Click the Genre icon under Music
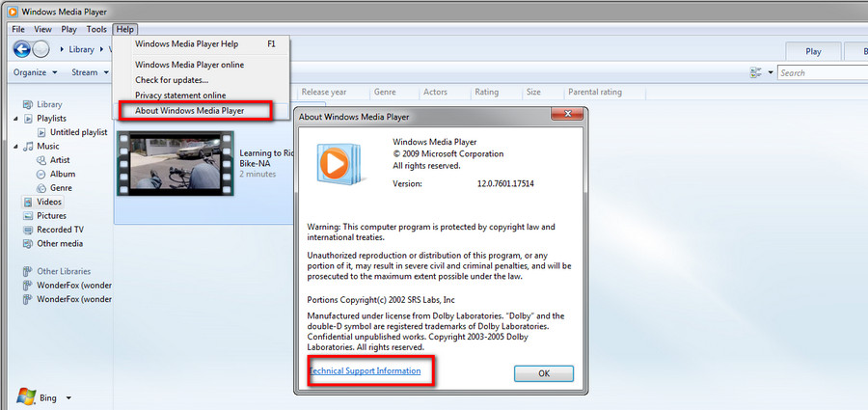The width and height of the screenshot is (868, 410). point(41,188)
